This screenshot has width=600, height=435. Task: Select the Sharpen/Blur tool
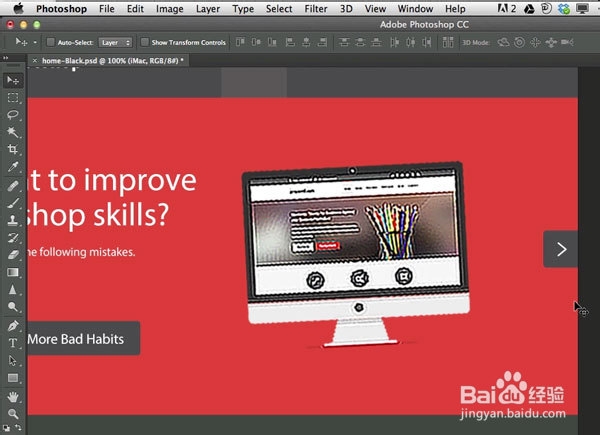point(13,290)
